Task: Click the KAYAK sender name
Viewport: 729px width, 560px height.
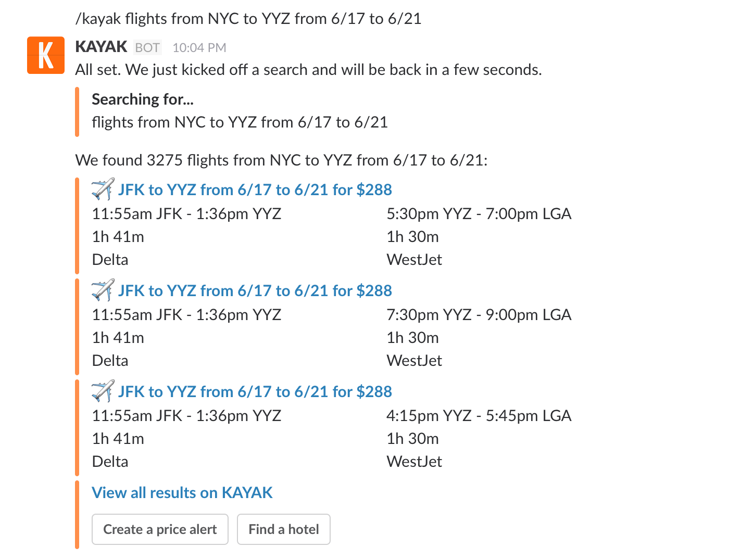Action: pos(101,47)
